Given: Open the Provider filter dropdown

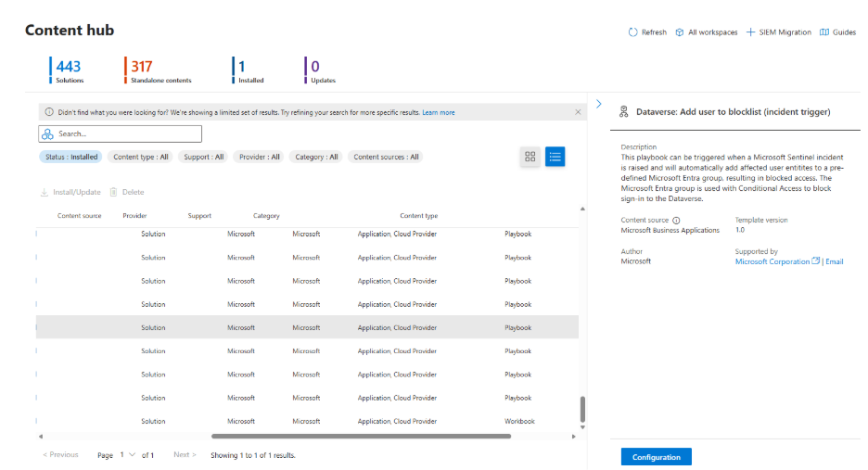Looking at the screenshot, I should (259, 157).
